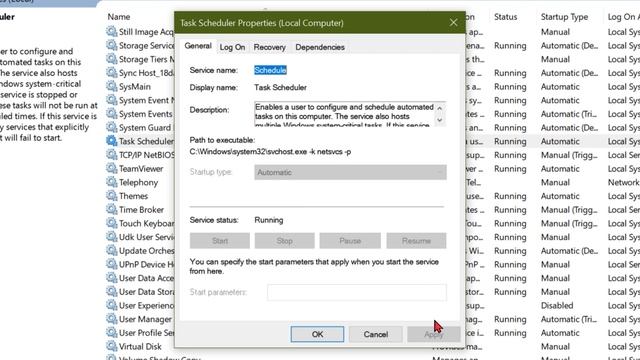The width and height of the screenshot is (640, 360).
Task: Click the Start service button
Action: tap(220, 241)
